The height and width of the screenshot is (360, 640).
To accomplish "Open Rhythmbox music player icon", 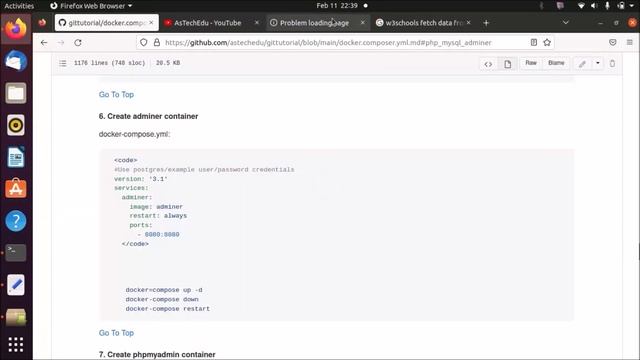I will coord(16,125).
